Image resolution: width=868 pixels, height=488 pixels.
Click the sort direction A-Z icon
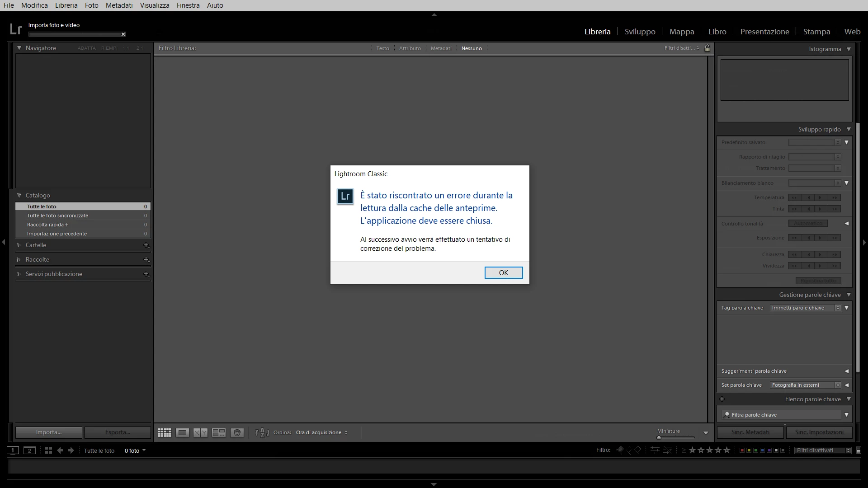click(262, 433)
